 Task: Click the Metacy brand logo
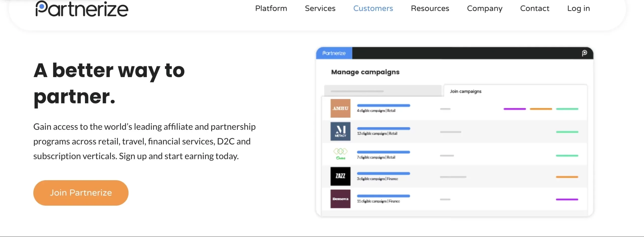(x=340, y=131)
